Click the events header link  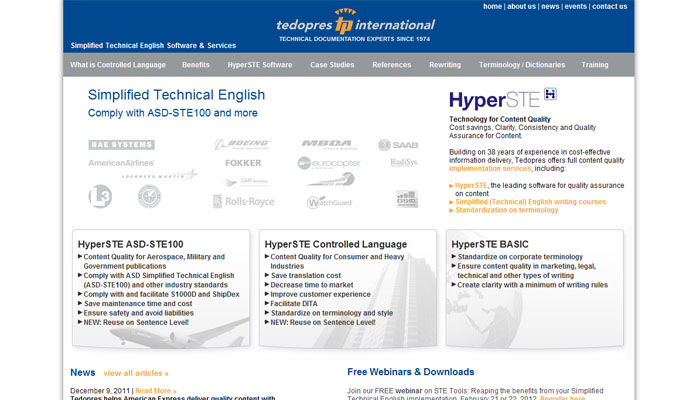tap(575, 6)
